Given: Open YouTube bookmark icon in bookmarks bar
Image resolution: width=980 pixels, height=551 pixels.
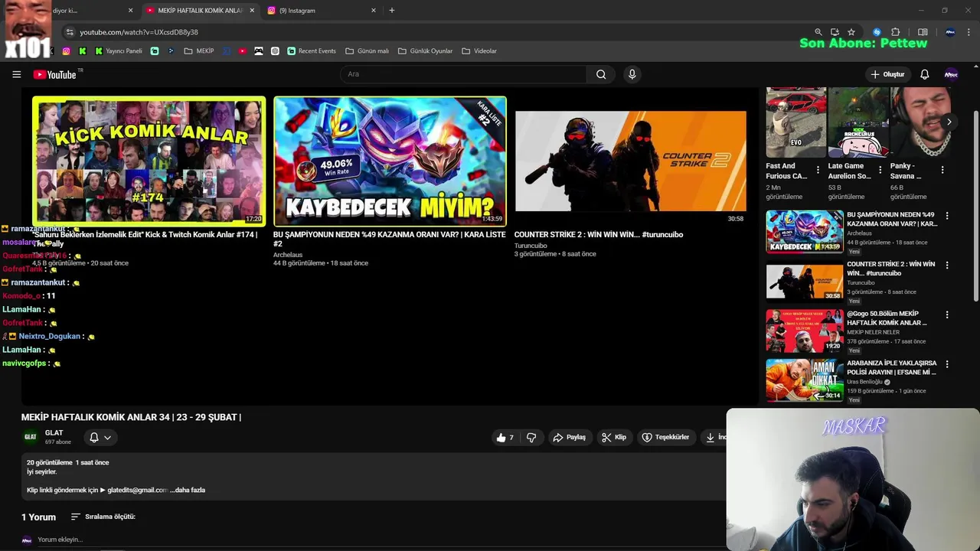Looking at the screenshot, I should click(x=242, y=51).
